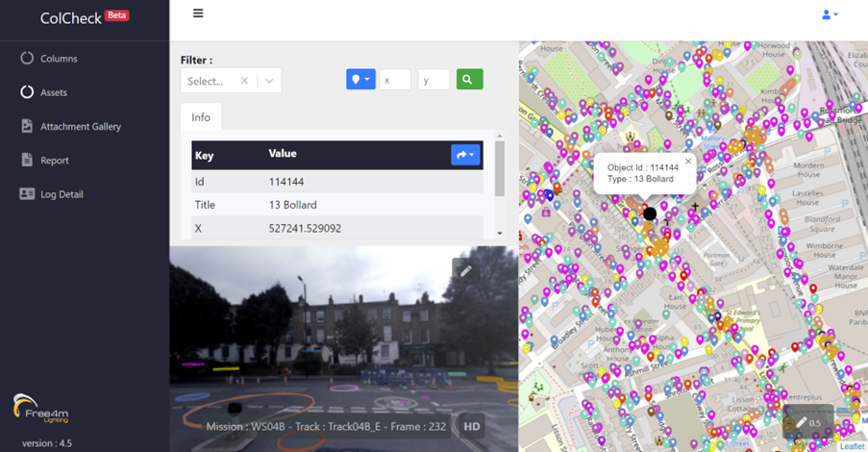Click the hamburger menu icon
The image size is (868, 452).
(198, 13)
